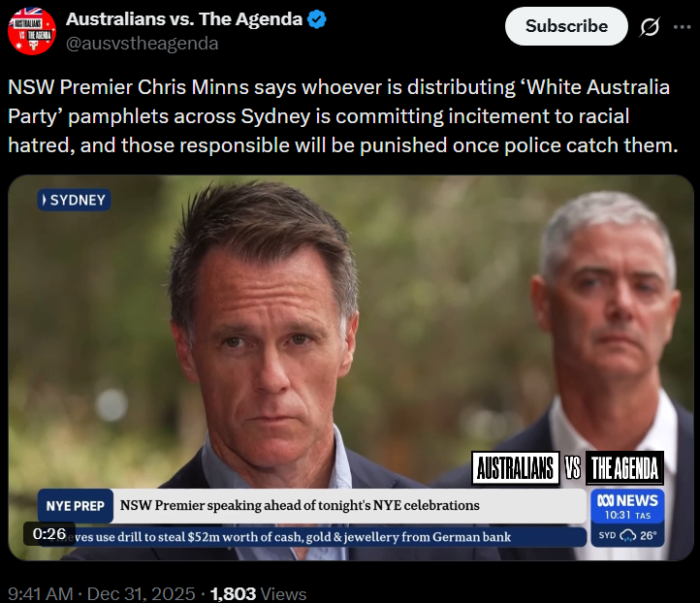Subscribe to Australians vs. The Agenda
Viewport: 700px width, 603px height.
click(566, 26)
